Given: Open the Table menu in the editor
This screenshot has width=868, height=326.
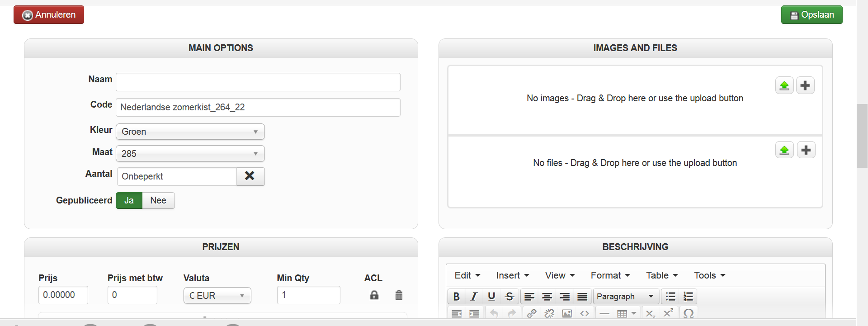Looking at the screenshot, I should pyautogui.click(x=662, y=275).
